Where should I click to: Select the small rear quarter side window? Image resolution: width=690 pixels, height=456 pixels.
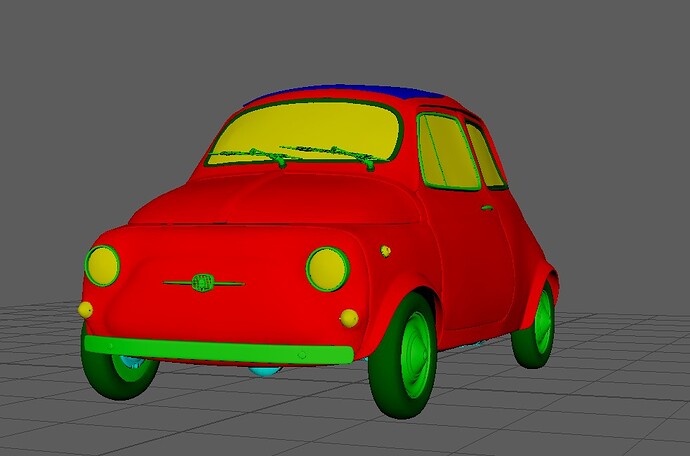coord(485,157)
